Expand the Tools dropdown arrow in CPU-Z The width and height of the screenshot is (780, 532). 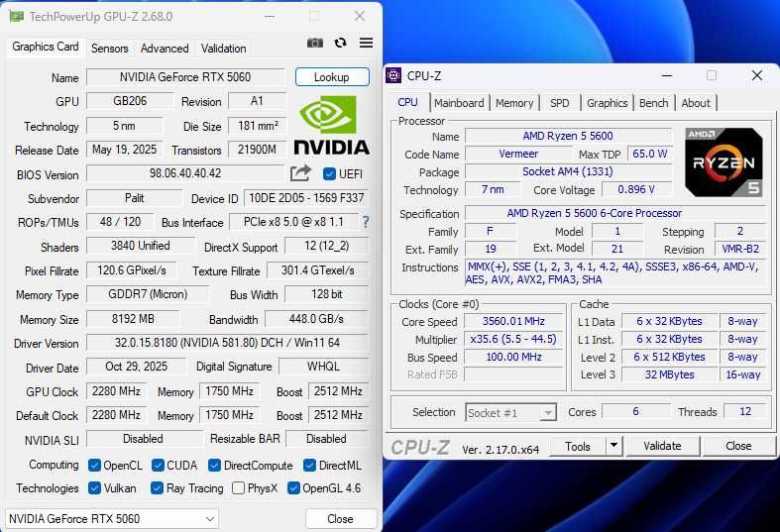[x=613, y=446]
